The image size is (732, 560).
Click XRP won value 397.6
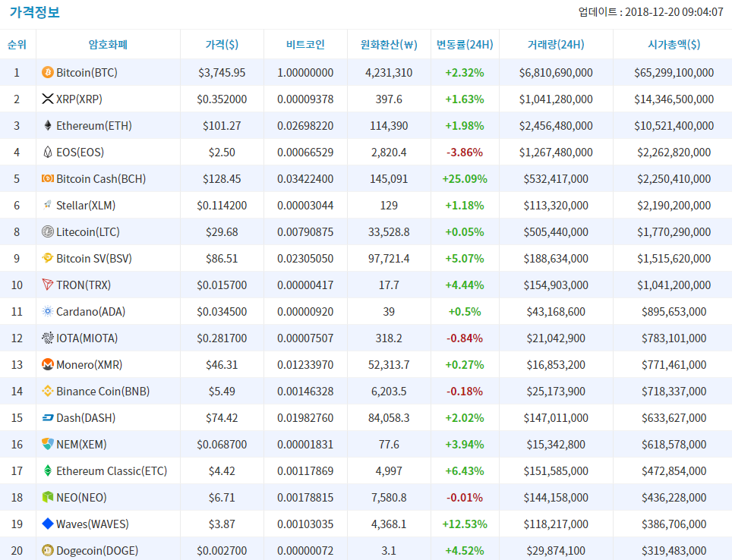pos(389,99)
